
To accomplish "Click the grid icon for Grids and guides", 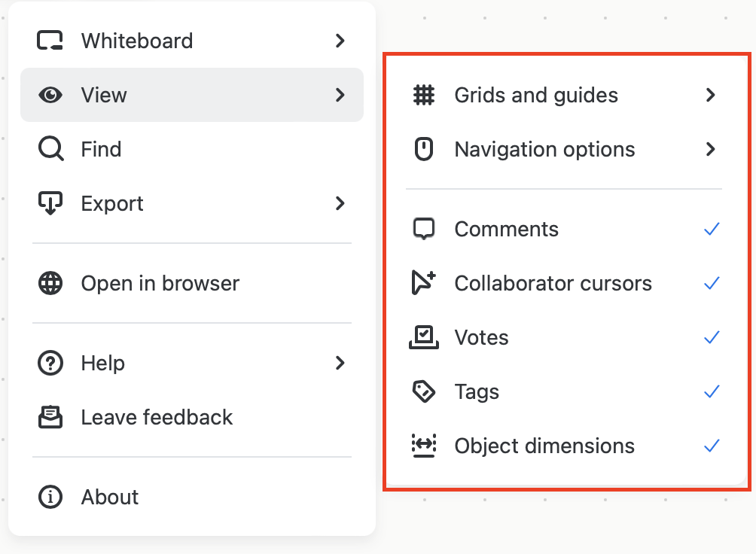I will (424, 95).
